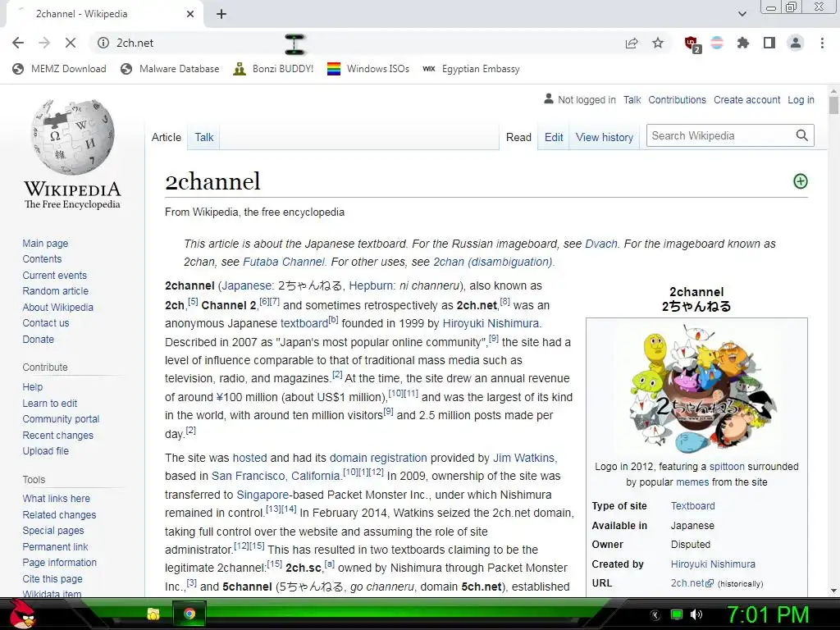This screenshot has width=840, height=630.
Task: Open the Textboard link in infobox
Action: coord(692,505)
